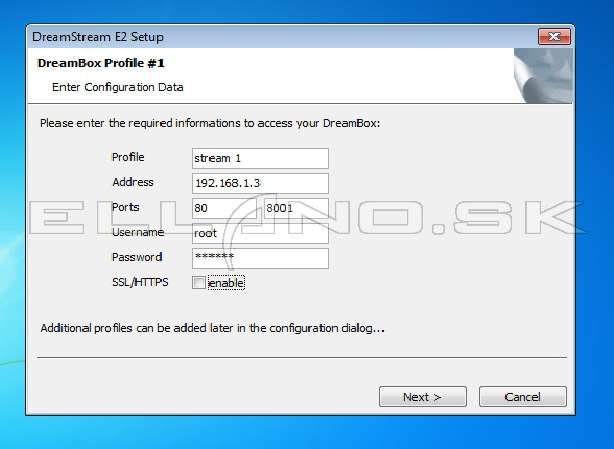Click the 'SSL/HTTPS' label text
Viewport: 614px width, 449px height.
[x=140, y=282]
